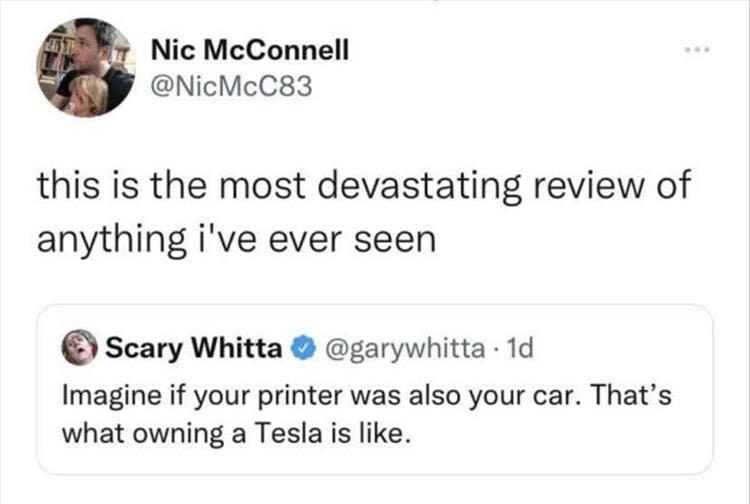Click the @NicMcC83 handle
The width and height of the screenshot is (750, 504).
pos(231,88)
